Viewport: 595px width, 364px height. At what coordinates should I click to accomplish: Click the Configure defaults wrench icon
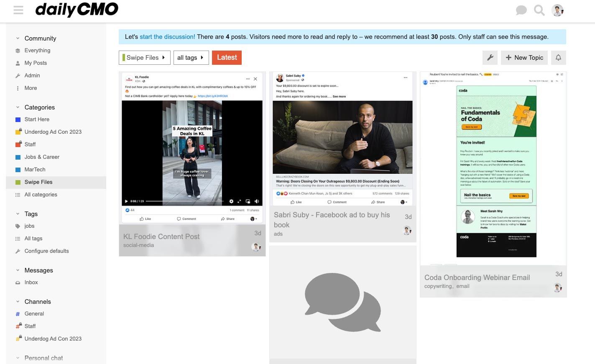[x=18, y=251]
